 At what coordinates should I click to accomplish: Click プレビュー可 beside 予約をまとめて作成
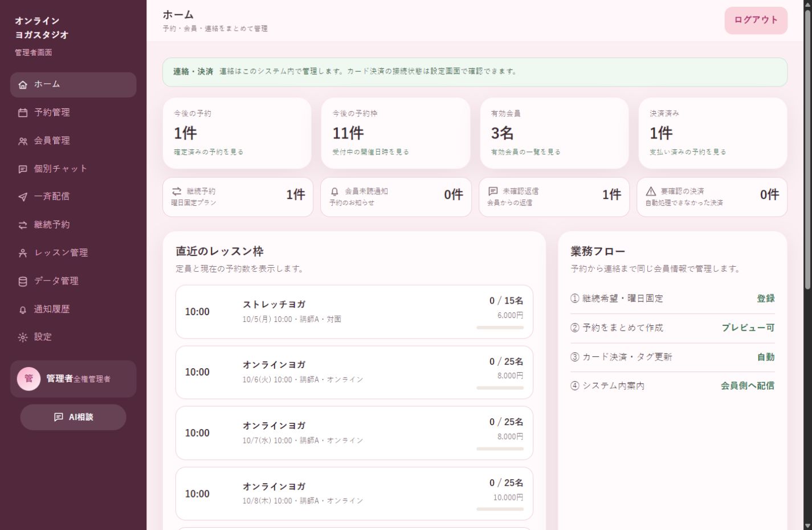[748, 328]
